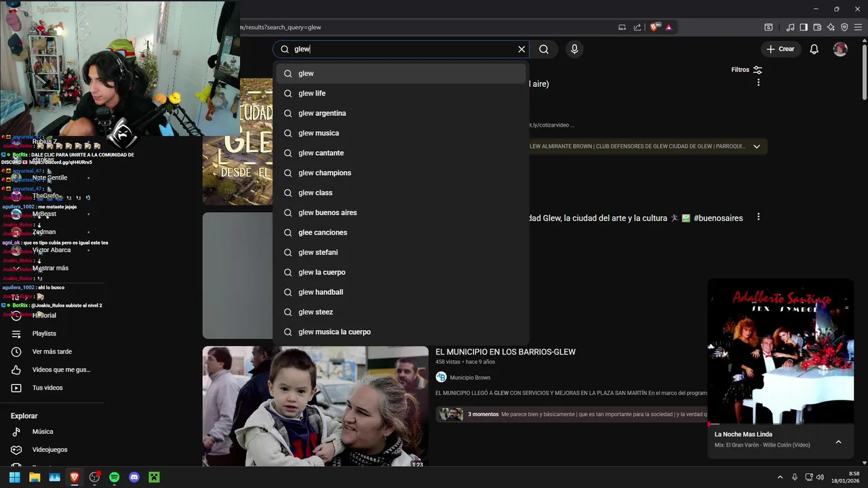Choose 'glew handball' suggestion

pos(401,292)
